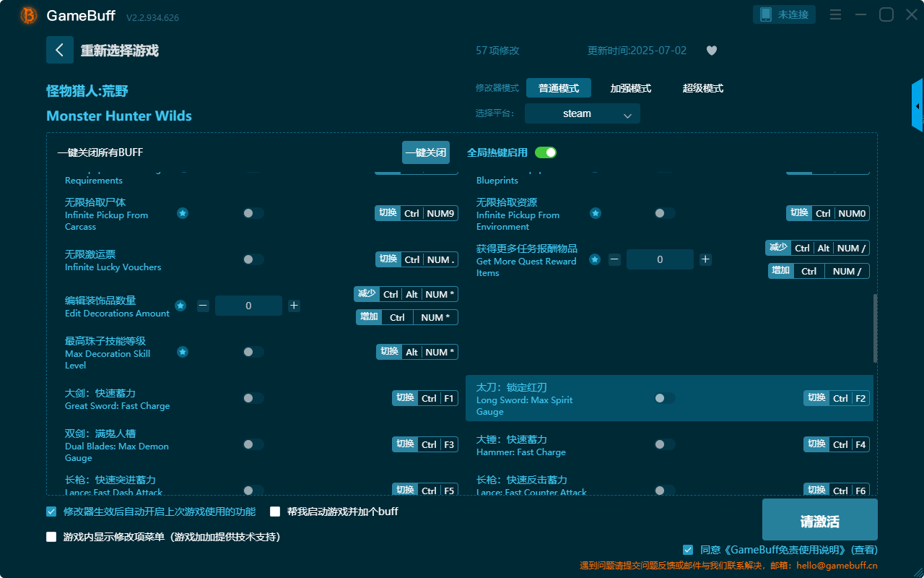Increase Get More Quest Reward Items value
The image size is (924, 578).
click(705, 259)
